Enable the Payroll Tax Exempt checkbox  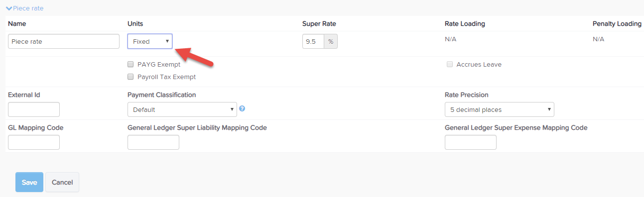[130, 77]
